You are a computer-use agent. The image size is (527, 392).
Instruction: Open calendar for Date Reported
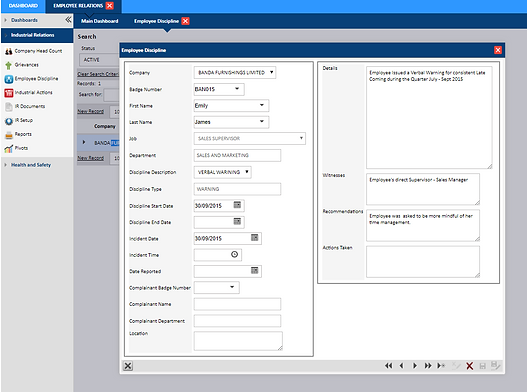point(255,271)
